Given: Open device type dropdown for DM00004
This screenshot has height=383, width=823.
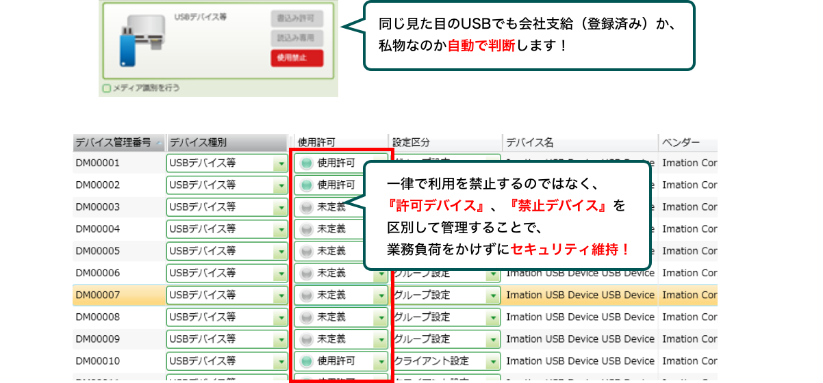Looking at the screenshot, I should (281, 229).
